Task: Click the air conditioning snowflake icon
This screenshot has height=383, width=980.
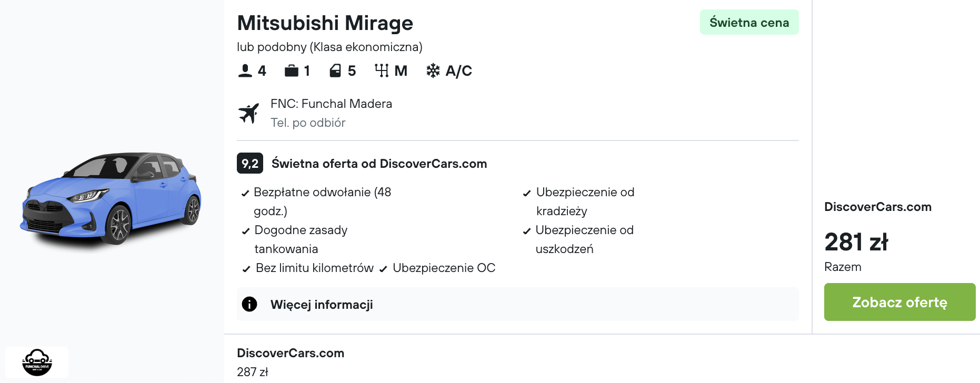Action: click(x=433, y=70)
